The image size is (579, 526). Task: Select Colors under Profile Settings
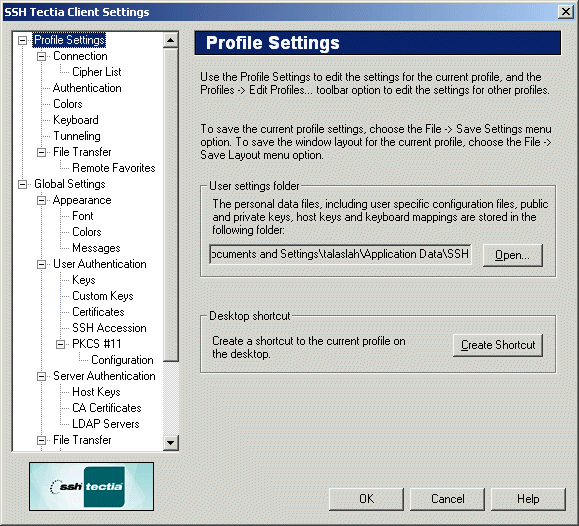pos(68,104)
